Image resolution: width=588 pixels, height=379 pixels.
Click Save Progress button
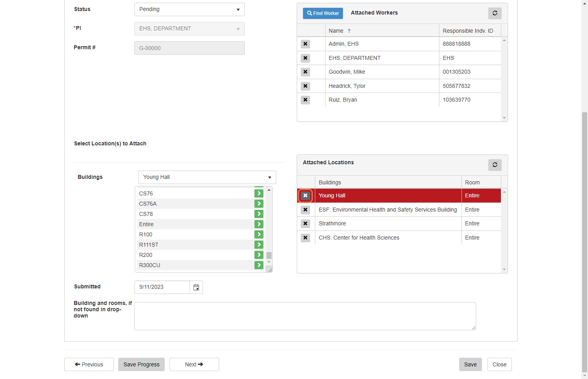click(141, 364)
